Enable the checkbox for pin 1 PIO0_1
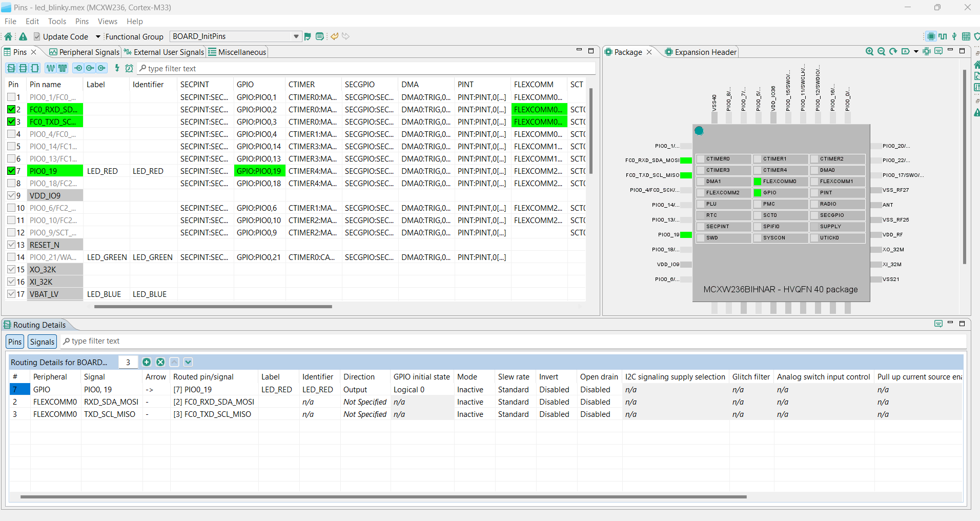 11,97
